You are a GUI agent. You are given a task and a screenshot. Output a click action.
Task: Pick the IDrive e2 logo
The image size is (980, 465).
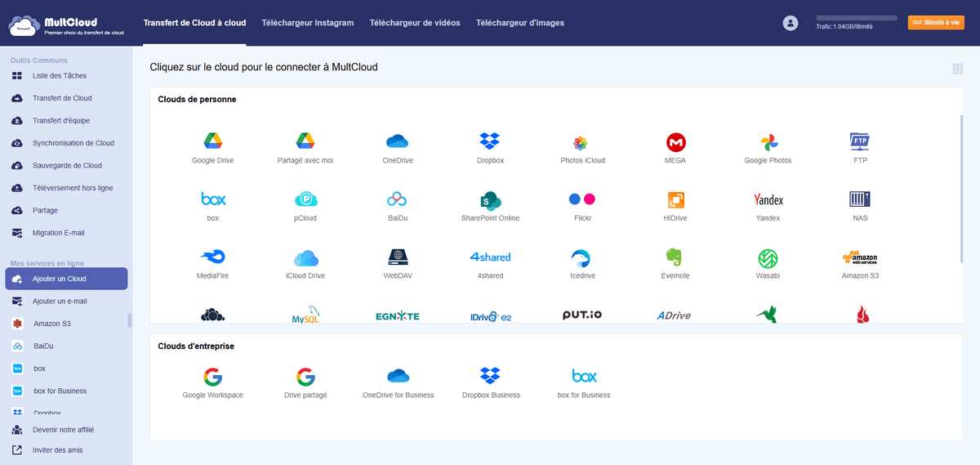tap(490, 316)
